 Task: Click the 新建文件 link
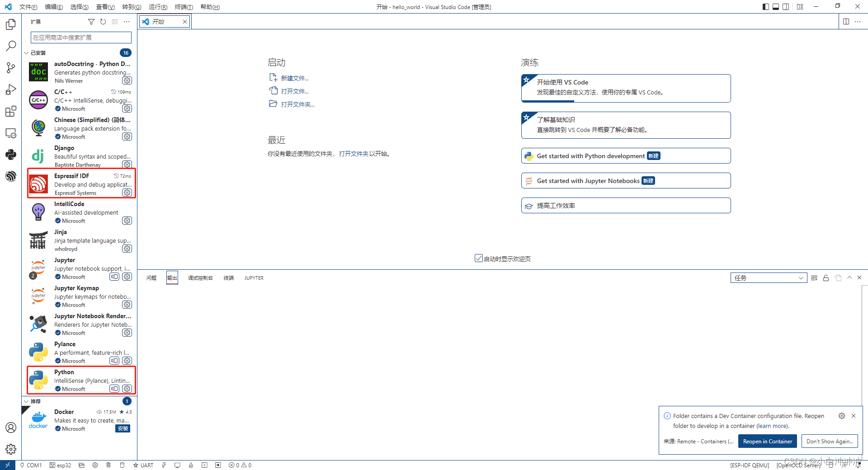[295, 78]
